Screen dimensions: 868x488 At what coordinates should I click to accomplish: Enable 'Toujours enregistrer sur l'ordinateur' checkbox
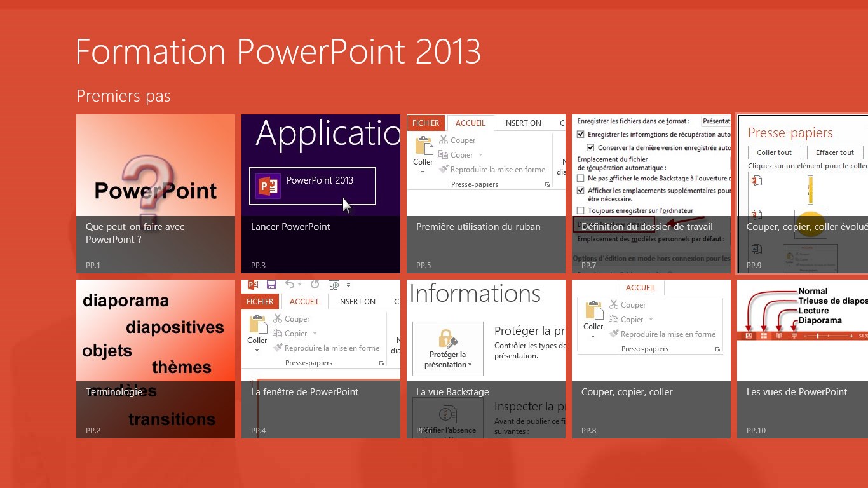coord(580,210)
